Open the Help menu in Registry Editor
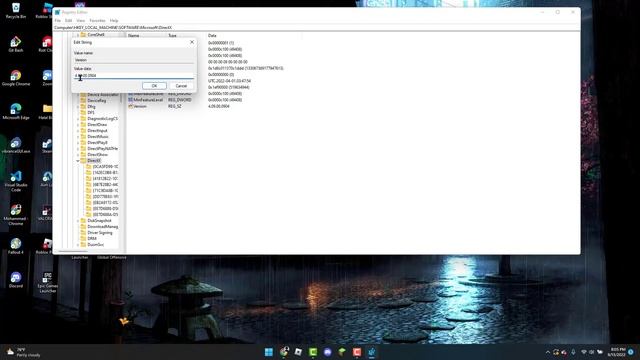The width and height of the screenshot is (640, 360). (114, 20)
